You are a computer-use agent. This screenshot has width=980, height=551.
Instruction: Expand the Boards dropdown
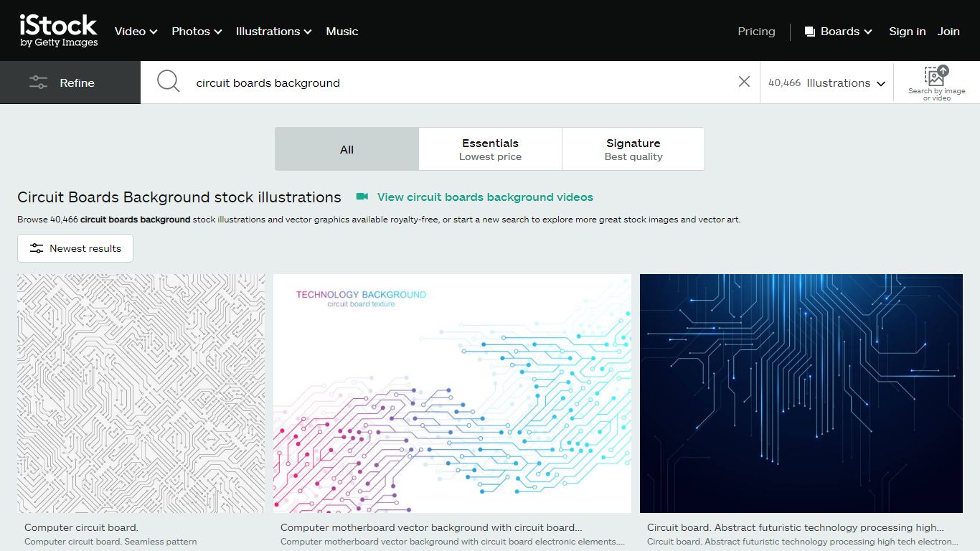838,32
